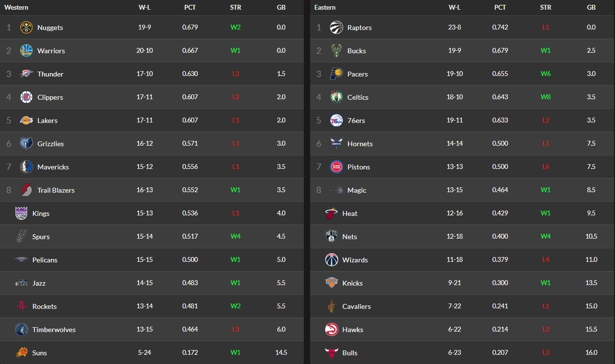This screenshot has height=364, width=615.
Task: Sort Eastern standings by GB column
Action: click(591, 7)
